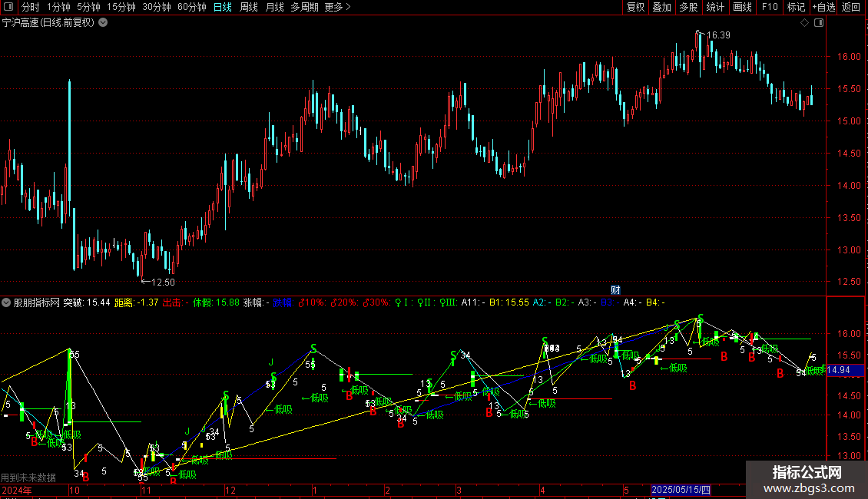This screenshot has width=868, height=499.
Task: Switch to the 分时 intraday view
Action: (31, 7)
